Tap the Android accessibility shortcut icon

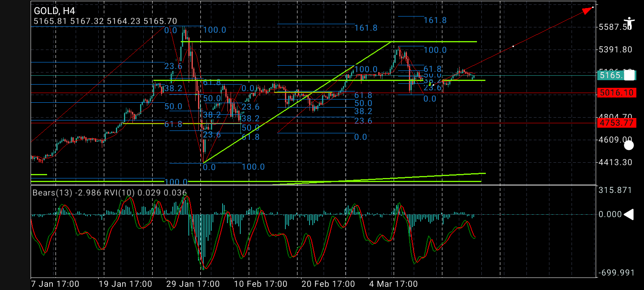coord(629,23)
